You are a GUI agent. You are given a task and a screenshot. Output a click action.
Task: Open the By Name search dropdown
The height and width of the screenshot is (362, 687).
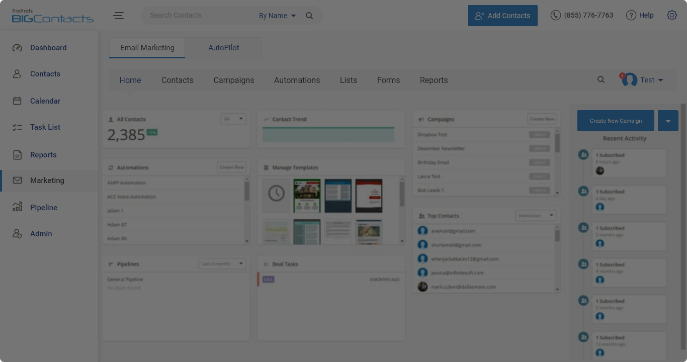[x=277, y=16]
